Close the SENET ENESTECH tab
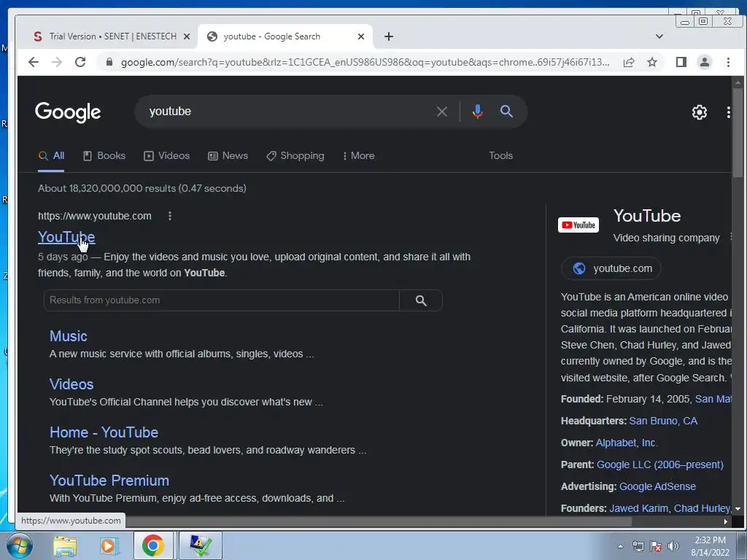The height and width of the screenshot is (560, 747). pyautogui.click(x=187, y=36)
